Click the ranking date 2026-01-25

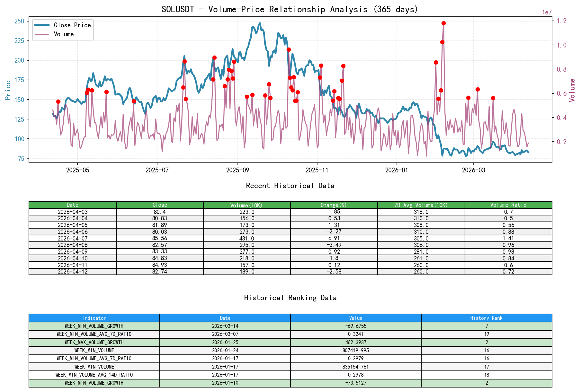[x=225, y=342]
